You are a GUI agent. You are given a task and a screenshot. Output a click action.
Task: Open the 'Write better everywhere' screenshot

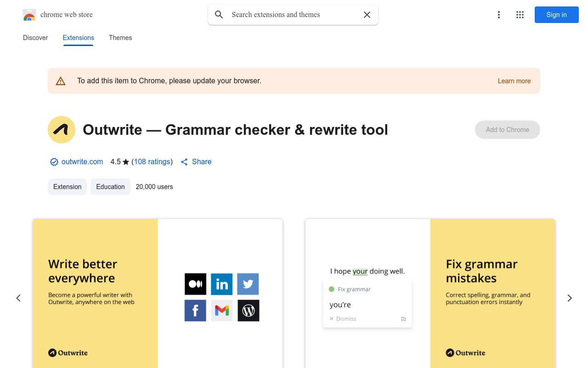pos(158,293)
